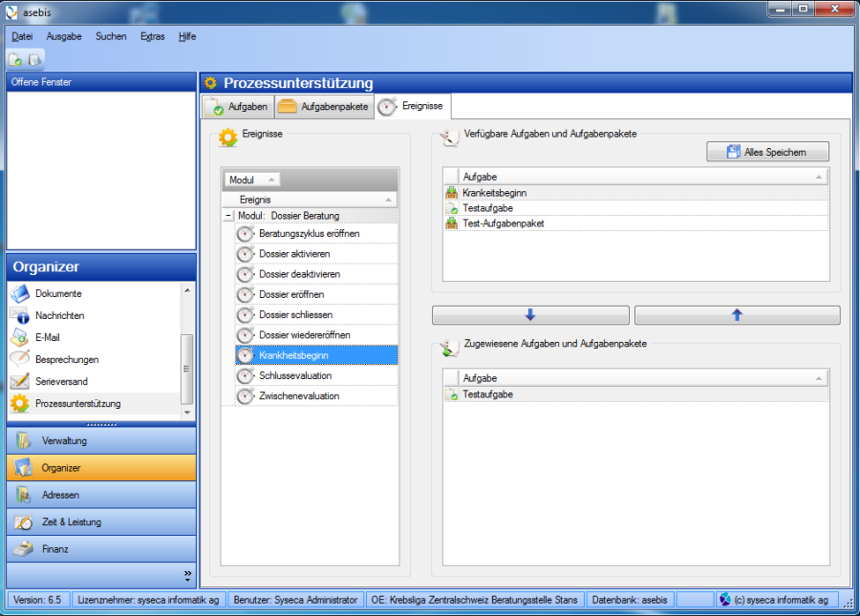Click the Nachrichten envelope icon
860x616 pixels.
(20, 316)
